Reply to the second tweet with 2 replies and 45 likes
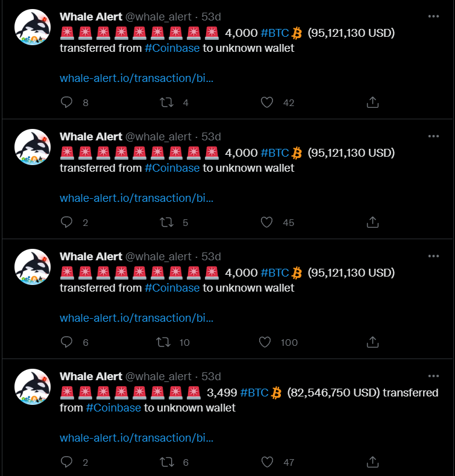Viewport: 455px width, 476px height. pos(66,222)
